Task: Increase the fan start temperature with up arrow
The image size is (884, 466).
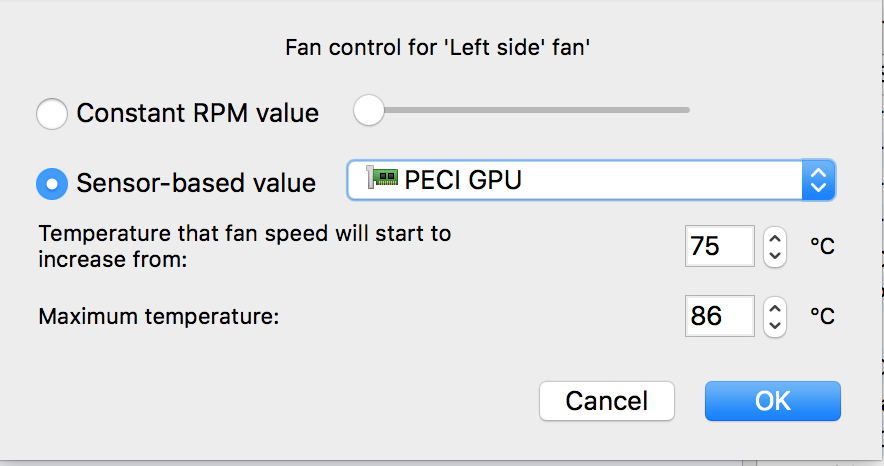Action: (x=775, y=238)
